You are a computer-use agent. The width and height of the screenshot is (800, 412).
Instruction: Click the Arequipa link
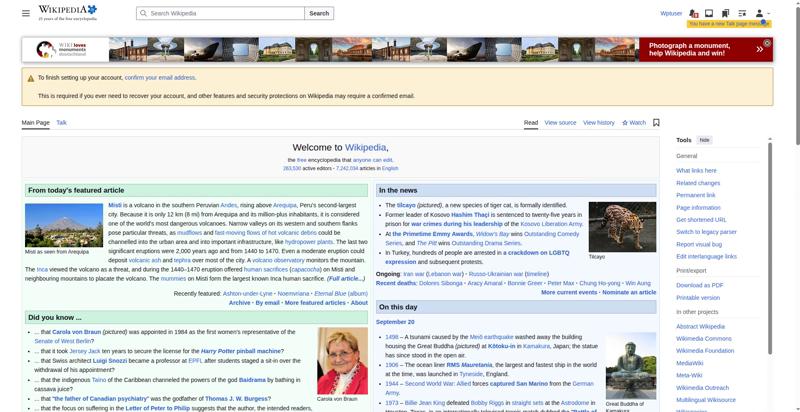pyautogui.click(x=284, y=205)
